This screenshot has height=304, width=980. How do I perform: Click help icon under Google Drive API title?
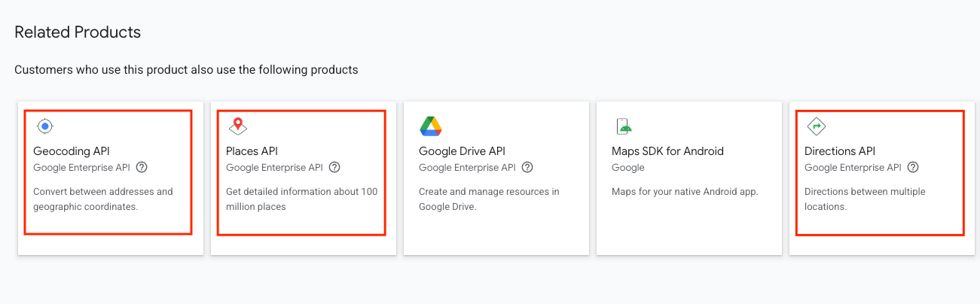tap(527, 168)
